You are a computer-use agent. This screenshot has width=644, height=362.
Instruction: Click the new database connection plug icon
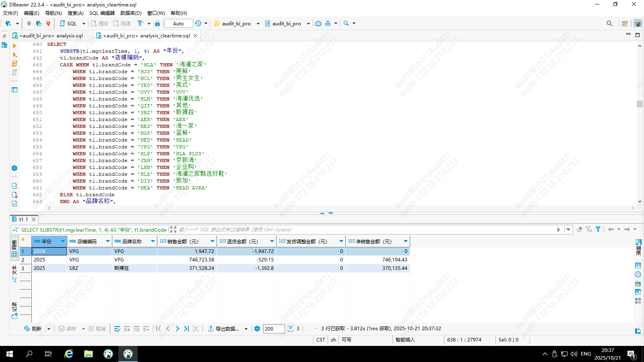pos(8,23)
